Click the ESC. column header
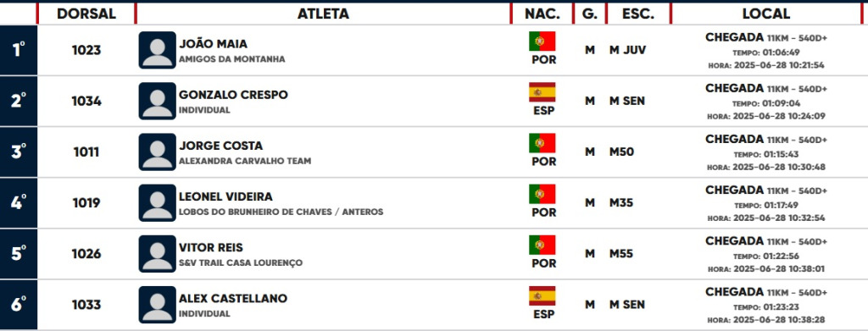Image resolution: width=868 pixels, height=331 pixels. [x=638, y=14]
